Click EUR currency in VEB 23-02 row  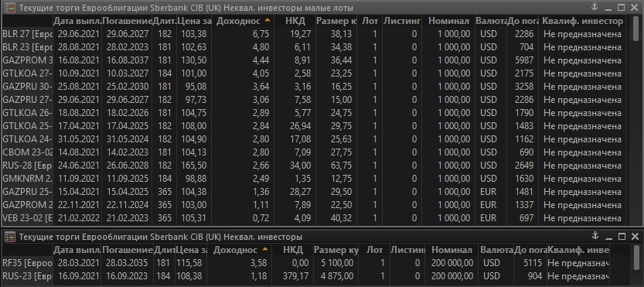pyautogui.click(x=489, y=218)
